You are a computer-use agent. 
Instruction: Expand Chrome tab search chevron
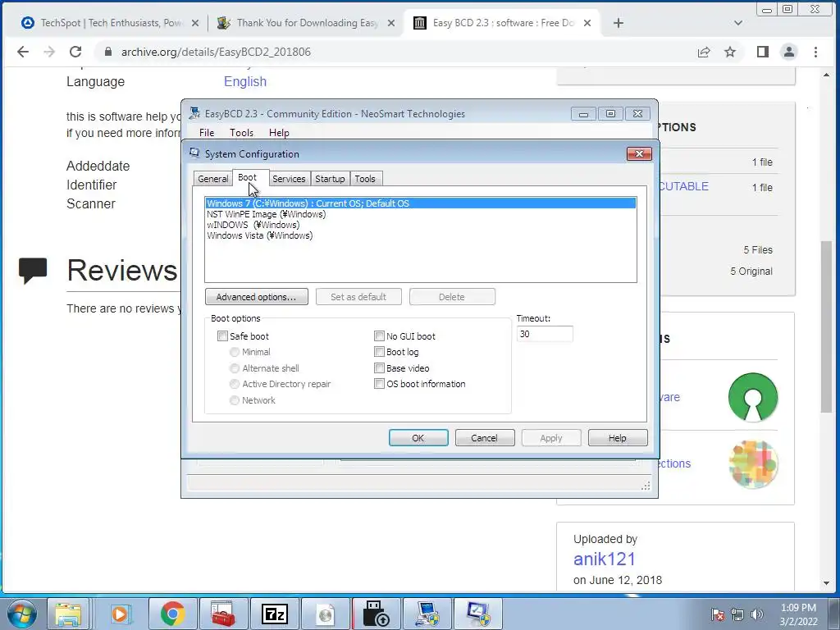(x=738, y=23)
